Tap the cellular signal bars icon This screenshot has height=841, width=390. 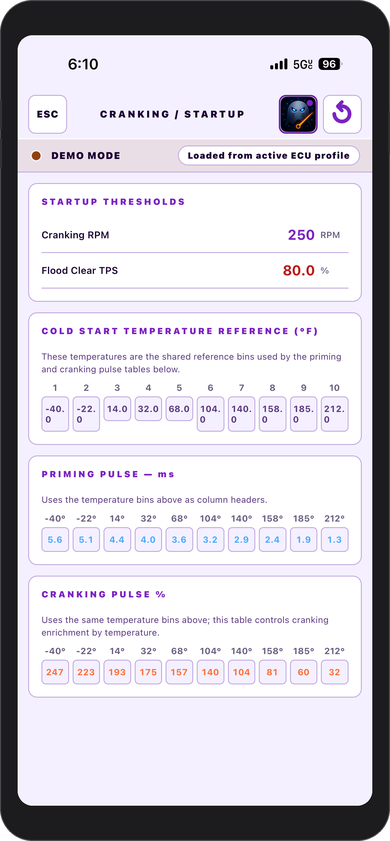(279, 64)
